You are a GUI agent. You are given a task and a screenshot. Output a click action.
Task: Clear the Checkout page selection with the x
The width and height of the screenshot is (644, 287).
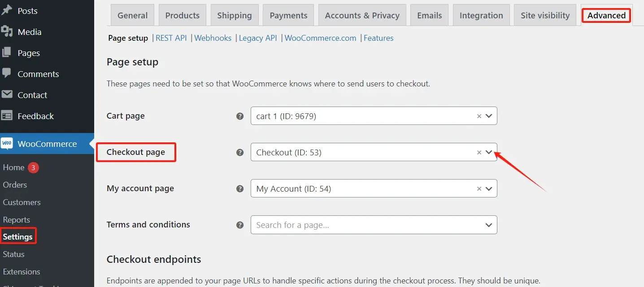(479, 152)
